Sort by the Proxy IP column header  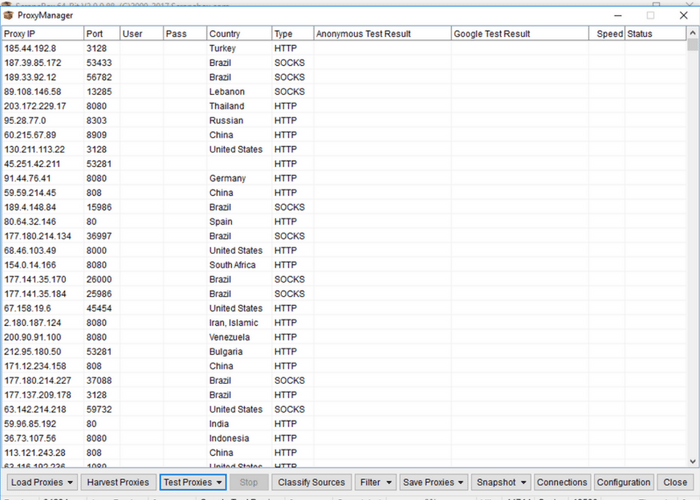43,33
